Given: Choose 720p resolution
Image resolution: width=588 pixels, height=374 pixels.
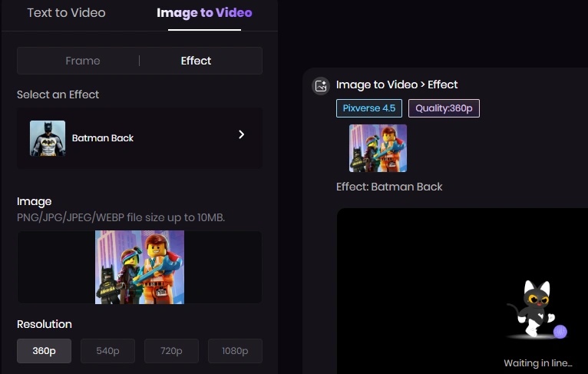Looking at the screenshot, I should pos(171,351).
